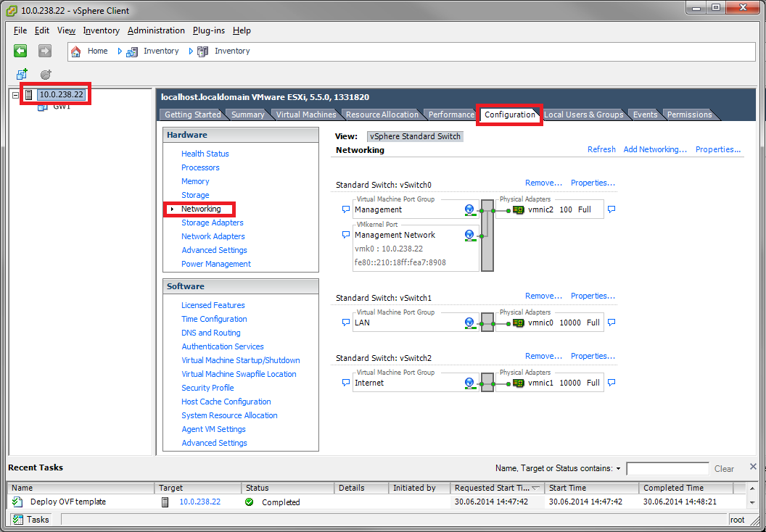Select the vSphere Standard Switch view button

(x=415, y=136)
